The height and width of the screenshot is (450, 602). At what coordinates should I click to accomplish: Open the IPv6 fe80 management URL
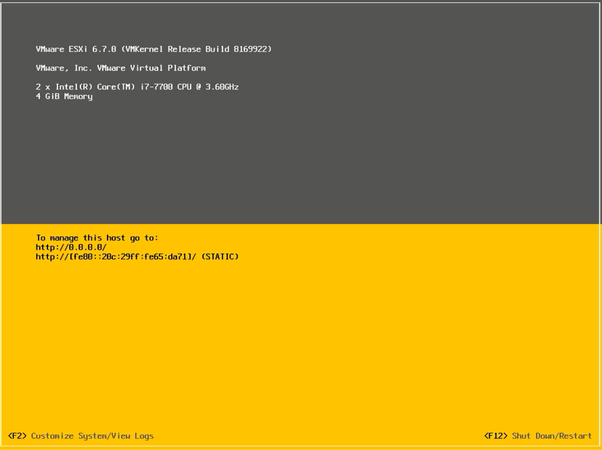click(137, 256)
